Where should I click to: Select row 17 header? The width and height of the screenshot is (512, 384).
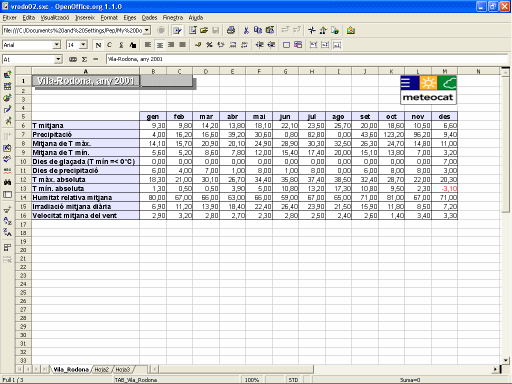tap(23, 224)
